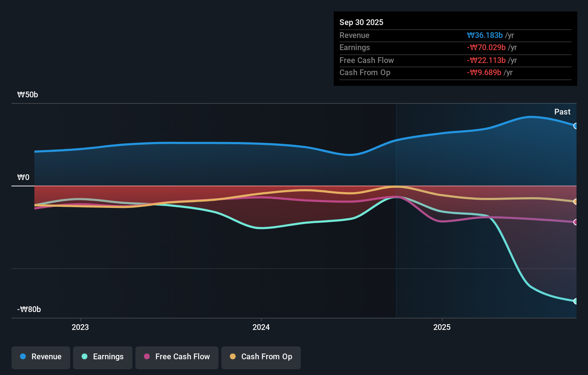Click the -₩80b y-axis label
This screenshot has width=588, height=375.
(x=29, y=310)
